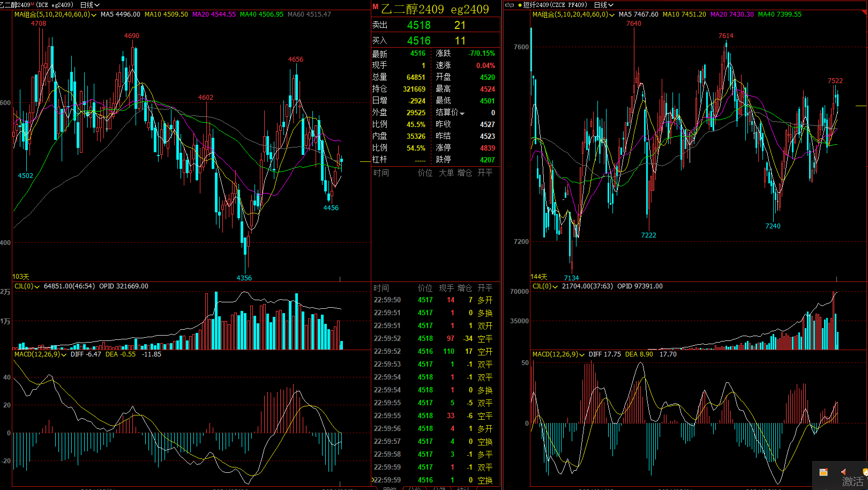Open the 日线 period dropdown on right chart
The image size is (868, 490).
point(603,5)
